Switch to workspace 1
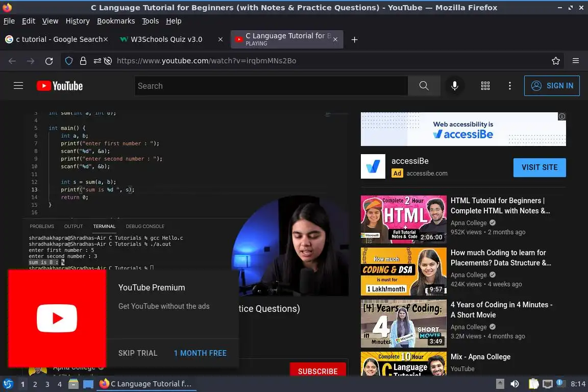 (23, 384)
